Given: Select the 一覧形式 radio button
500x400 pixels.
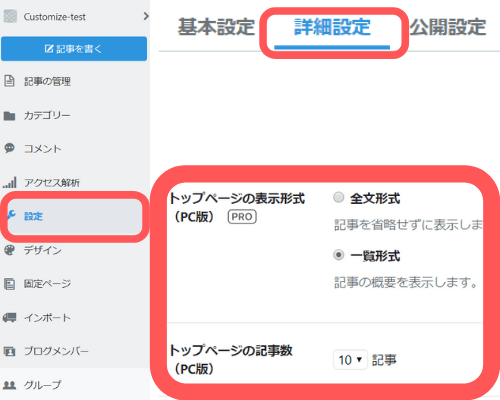Looking at the screenshot, I should 339,255.
